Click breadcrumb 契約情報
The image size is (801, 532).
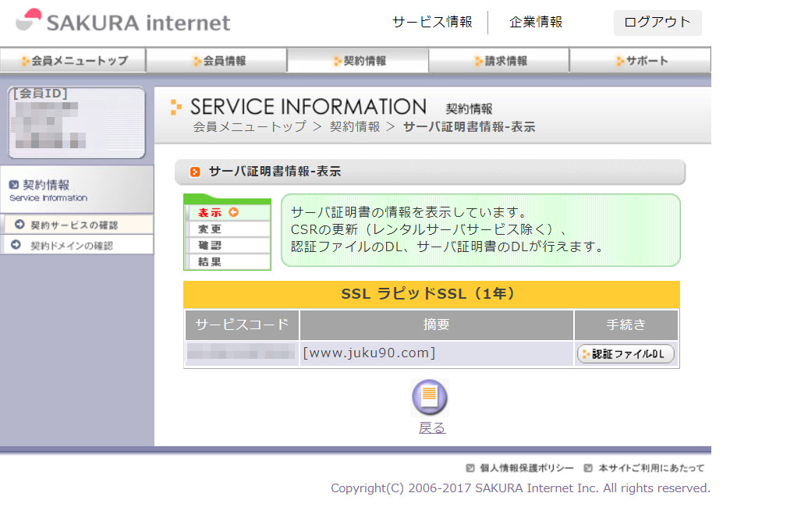tap(355, 126)
